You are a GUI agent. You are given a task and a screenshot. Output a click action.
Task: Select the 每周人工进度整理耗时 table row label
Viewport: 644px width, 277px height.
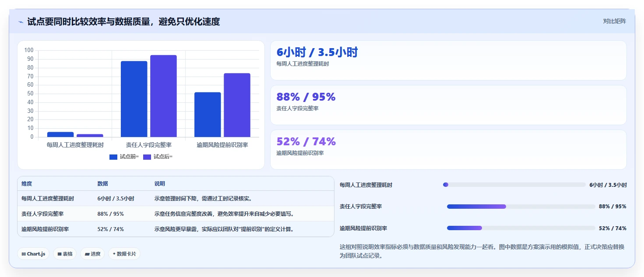(x=48, y=199)
